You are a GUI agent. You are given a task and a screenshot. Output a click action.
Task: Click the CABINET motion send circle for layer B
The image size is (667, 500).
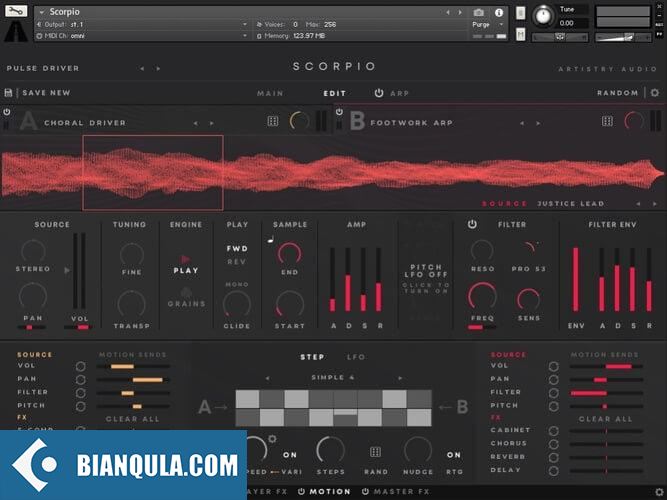pyautogui.click(x=553, y=431)
